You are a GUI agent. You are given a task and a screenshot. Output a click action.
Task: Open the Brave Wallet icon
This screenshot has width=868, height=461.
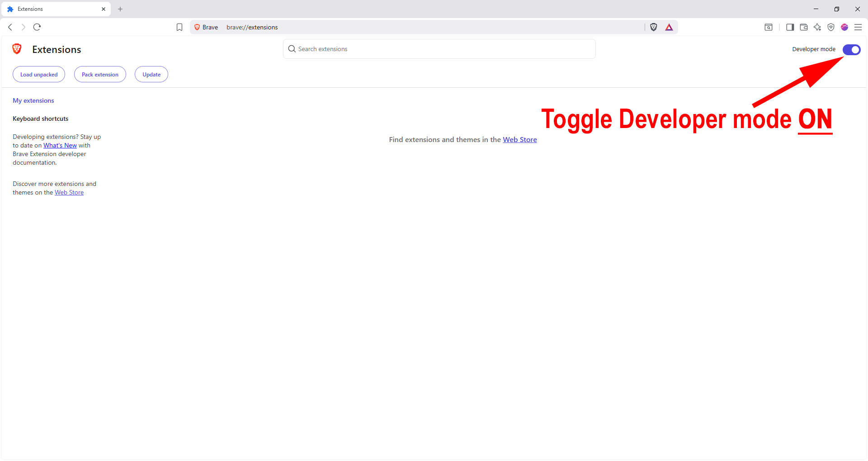click(803, 27)
